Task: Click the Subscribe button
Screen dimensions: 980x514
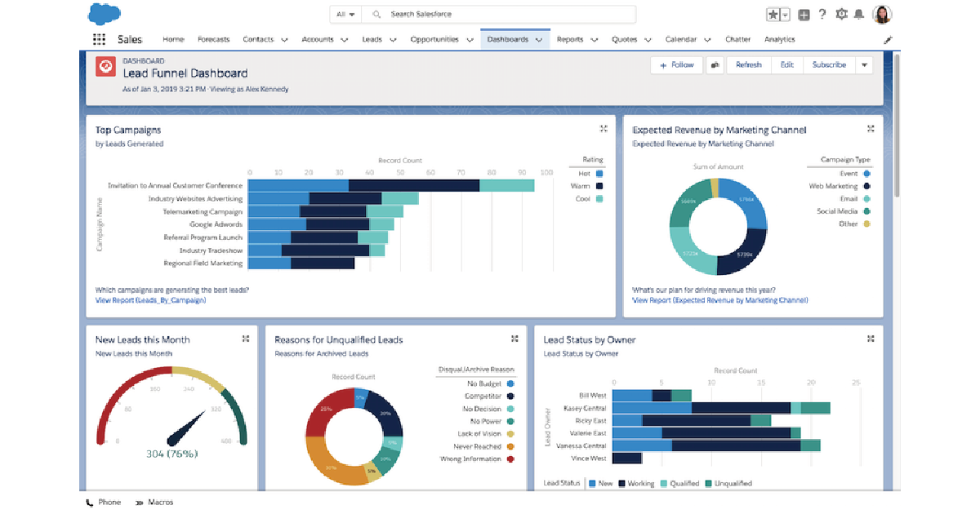Action: click(x=829, y=65)
